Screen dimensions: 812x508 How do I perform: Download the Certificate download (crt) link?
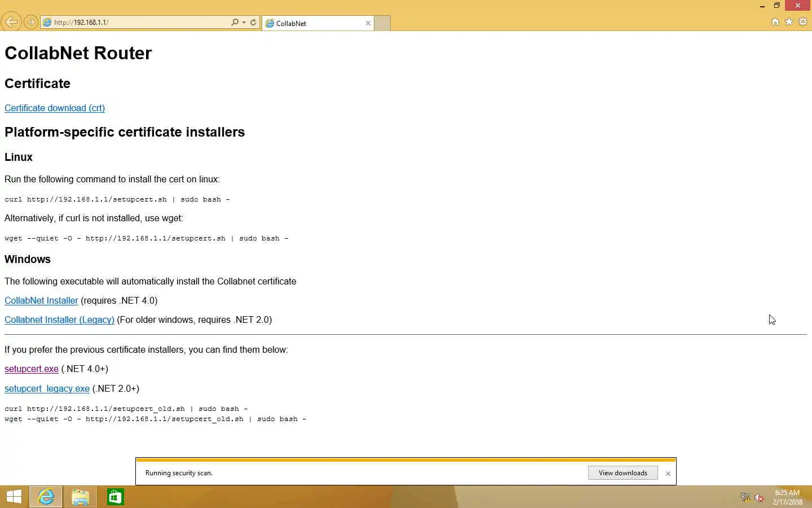(55, 108)
